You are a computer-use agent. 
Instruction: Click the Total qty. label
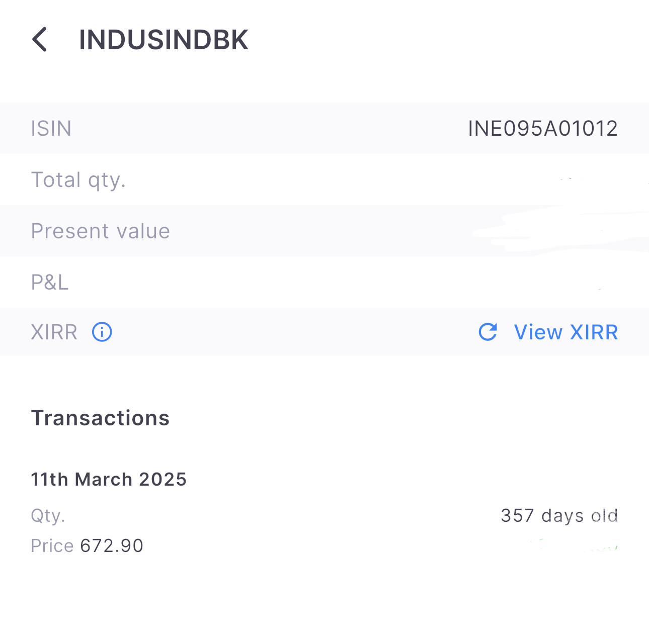[78, 180]
